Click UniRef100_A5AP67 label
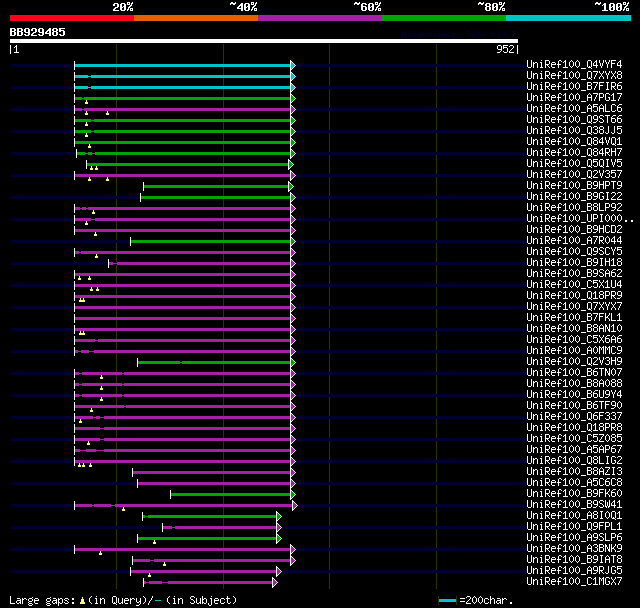Screen dimensions: 640x608 coord(574,450)
